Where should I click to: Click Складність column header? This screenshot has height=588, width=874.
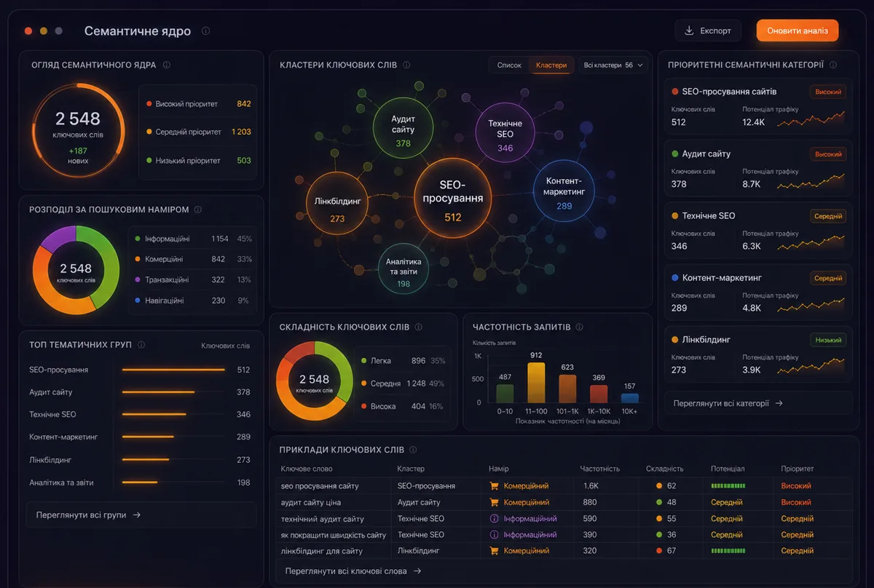[x=664, y=469]
